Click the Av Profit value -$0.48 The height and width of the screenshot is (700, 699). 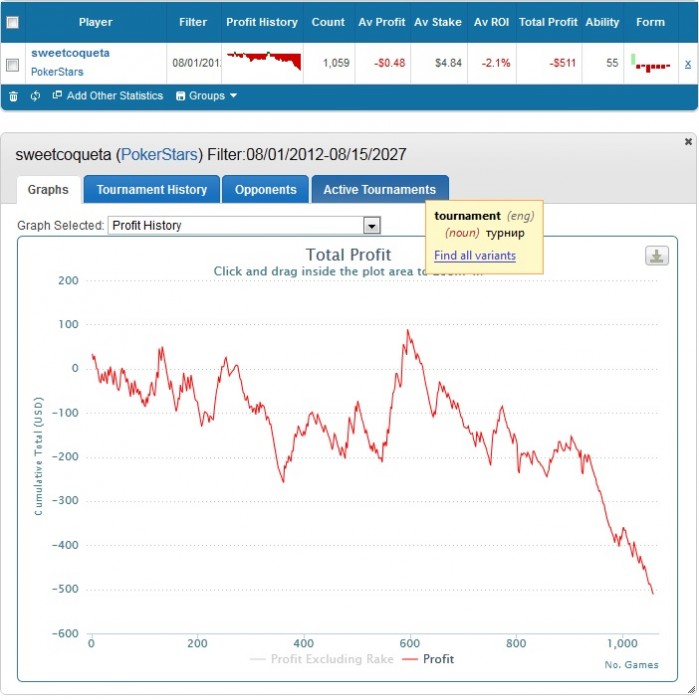(x=390, y=63)
